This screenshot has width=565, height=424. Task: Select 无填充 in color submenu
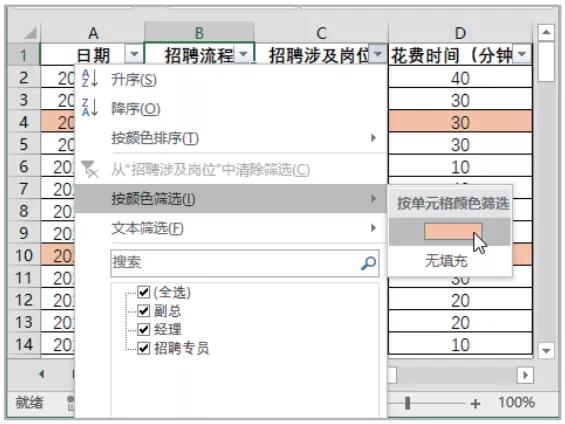(x=450, y=261)
